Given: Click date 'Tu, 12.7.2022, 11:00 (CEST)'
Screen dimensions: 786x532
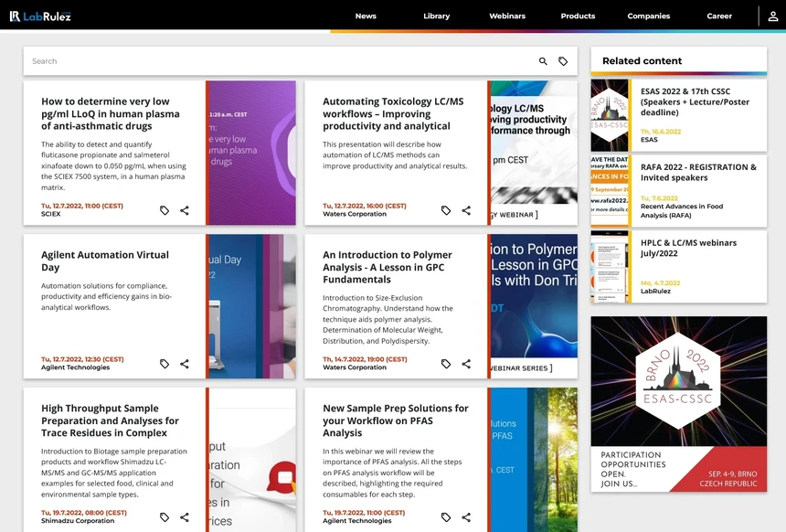Looking at the screenshot, I should (x=82, y=206).
